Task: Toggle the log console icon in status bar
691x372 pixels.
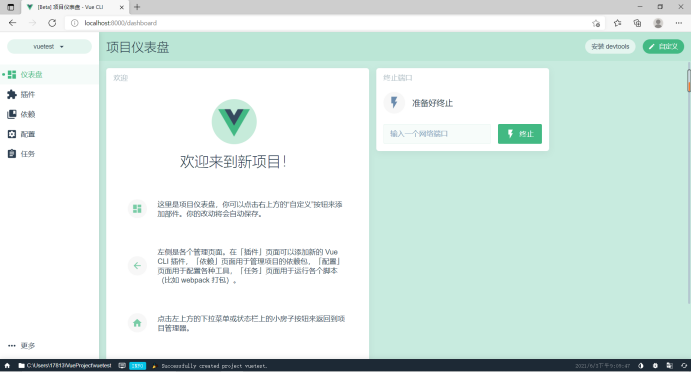Action: click(x=122, y=365)
